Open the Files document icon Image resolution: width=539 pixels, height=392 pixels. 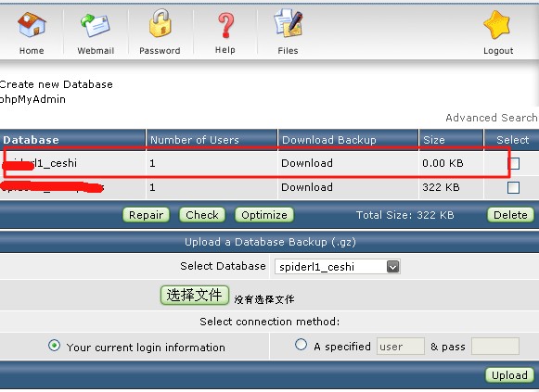pos(289,23)
